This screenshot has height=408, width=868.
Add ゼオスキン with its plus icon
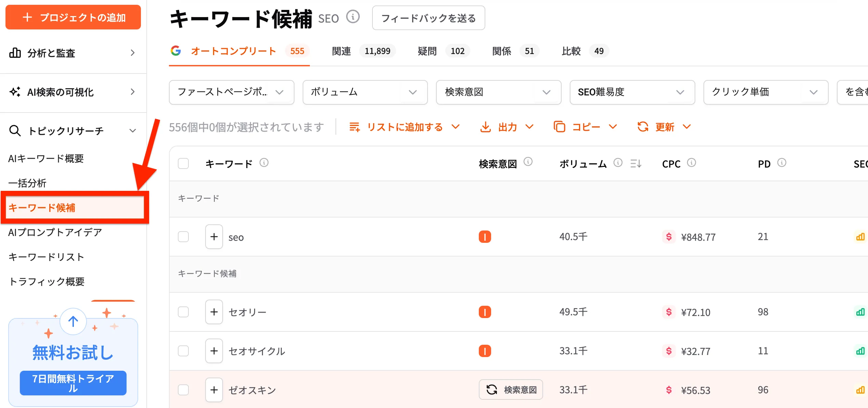214,390
